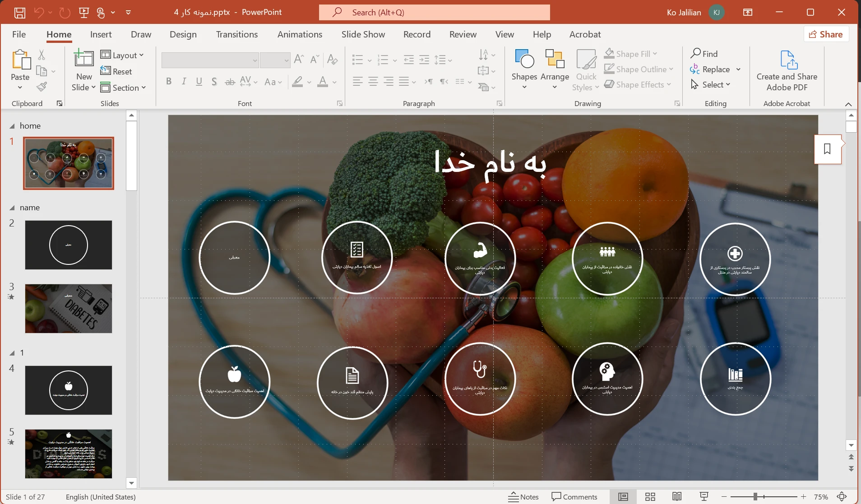Select slide 3 thumbnail
861x504 pixels.
coord(69,309)
